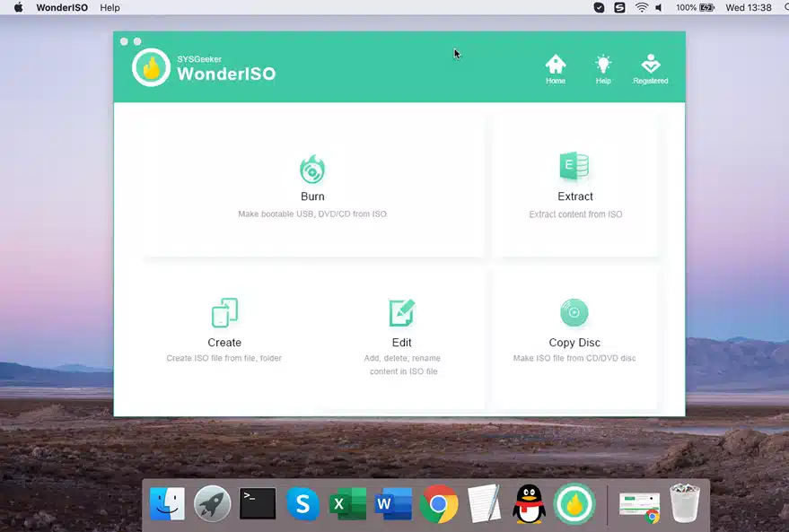Open the Create ISO icon

(224, 312)
